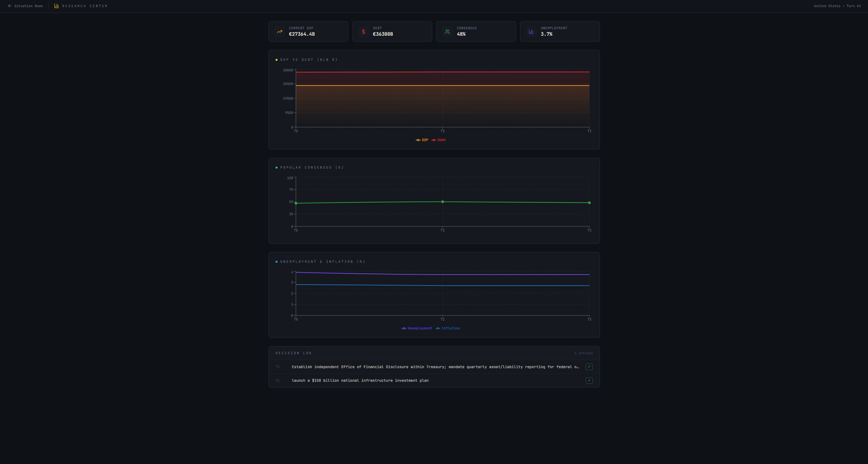Click the orange GDP line in GDP vs Debt chart
The height and width of the screenshot is (464, 868).
click(x=443, y=85)
